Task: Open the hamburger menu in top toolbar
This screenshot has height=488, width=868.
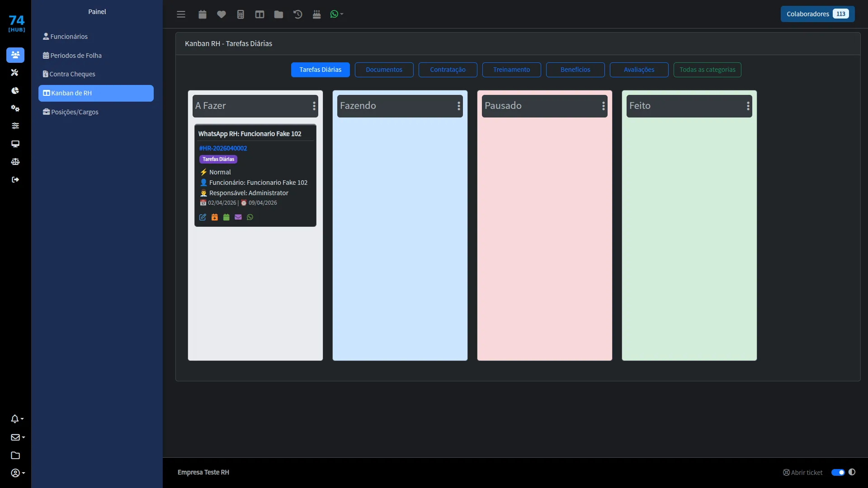Action: [181, 14]
